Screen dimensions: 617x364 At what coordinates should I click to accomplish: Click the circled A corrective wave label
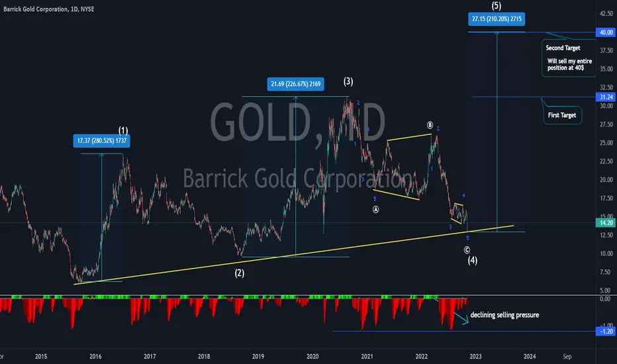(376, 210)
